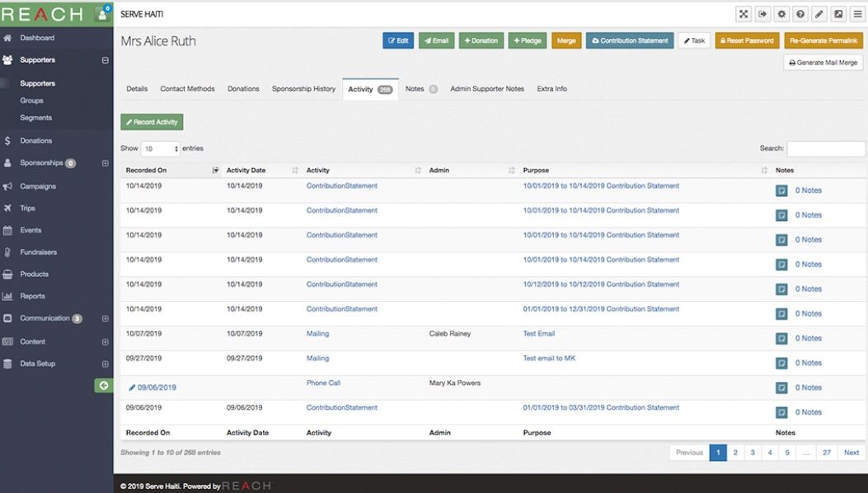868x493 pixels.
Task: Open Segments under Supporters in sidebar
Action: (36, 118)
